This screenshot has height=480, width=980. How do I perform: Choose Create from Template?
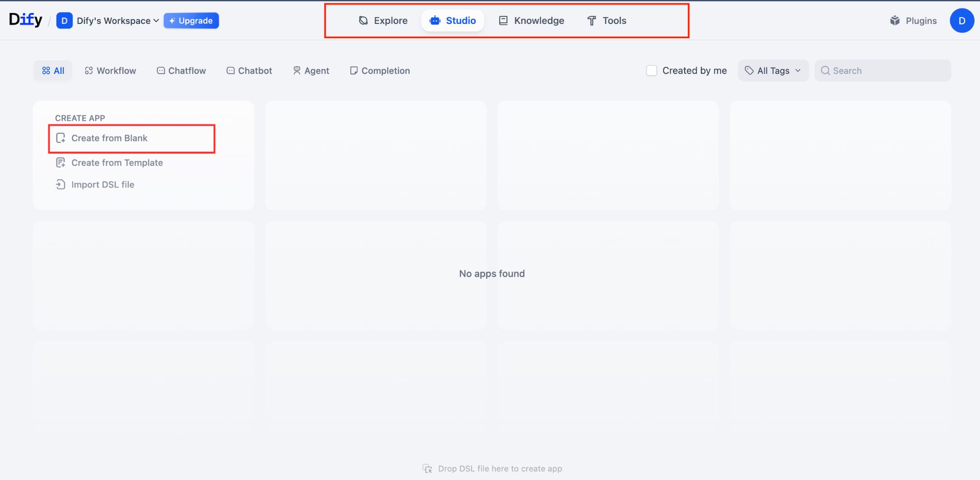coord(117,162)
